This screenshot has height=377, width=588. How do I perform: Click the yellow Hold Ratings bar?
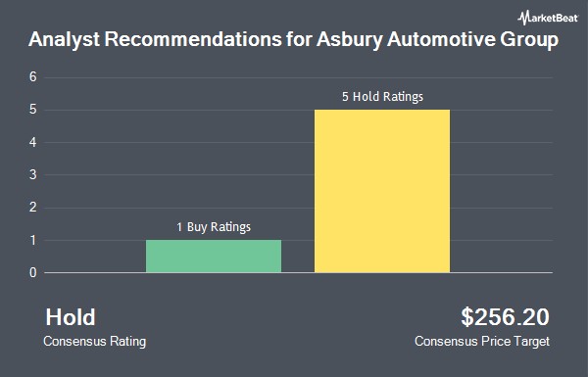click(x=382, y=191)
